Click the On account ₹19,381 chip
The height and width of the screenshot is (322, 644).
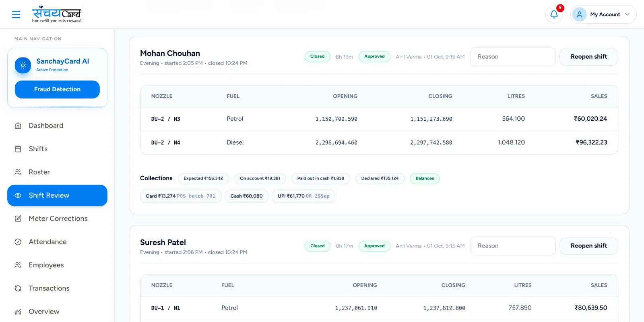[260, 178]
